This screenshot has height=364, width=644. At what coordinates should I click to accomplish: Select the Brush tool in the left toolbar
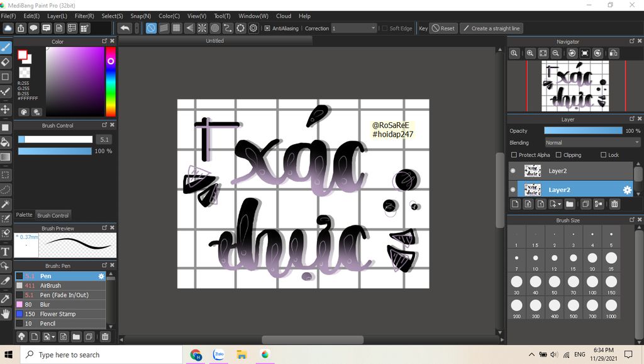coord(6,48)
